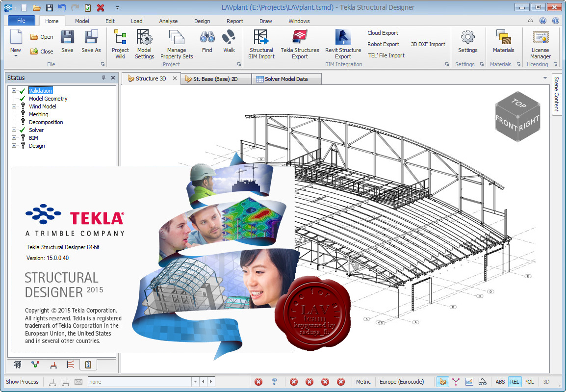The width and height of the screenshot is (566, 392).
Task: Click Manage Property Sets
Action: 177,44
